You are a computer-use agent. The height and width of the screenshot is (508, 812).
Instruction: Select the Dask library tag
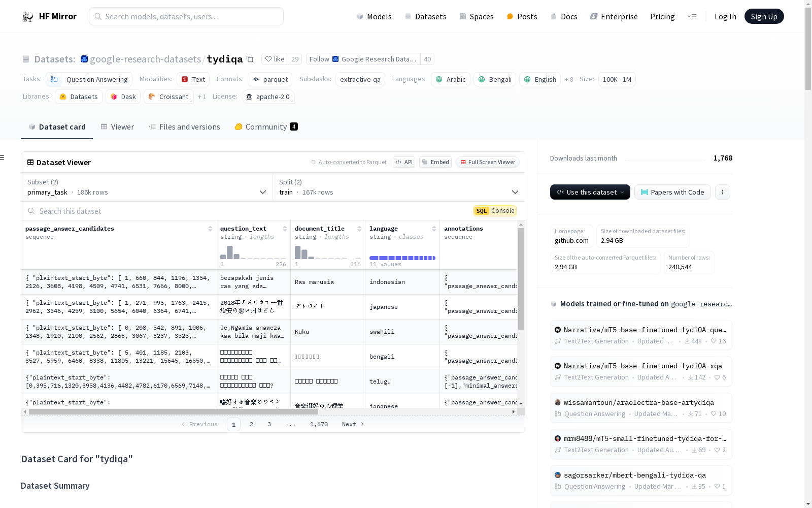[x=123, y=97]
